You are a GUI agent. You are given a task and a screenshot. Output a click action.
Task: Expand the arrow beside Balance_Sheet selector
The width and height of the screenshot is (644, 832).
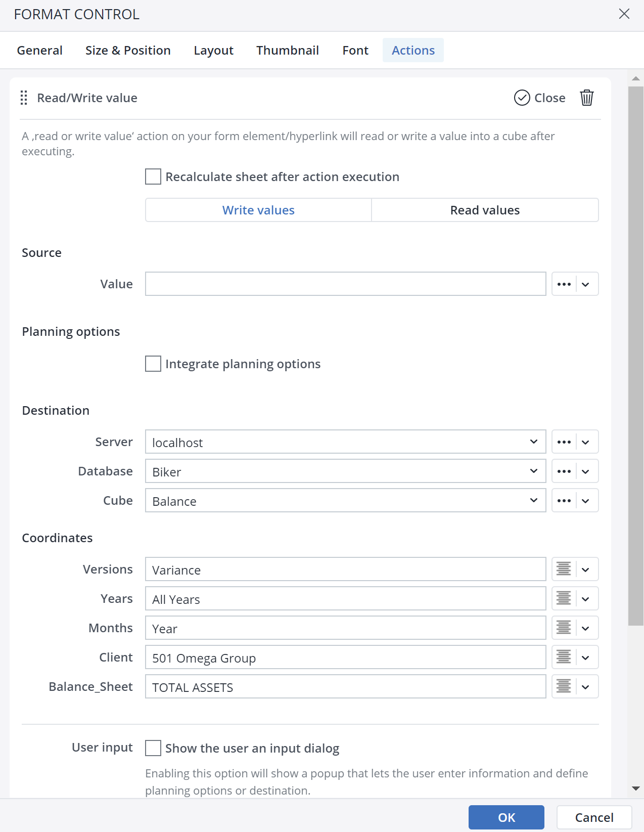coord(586,687)
